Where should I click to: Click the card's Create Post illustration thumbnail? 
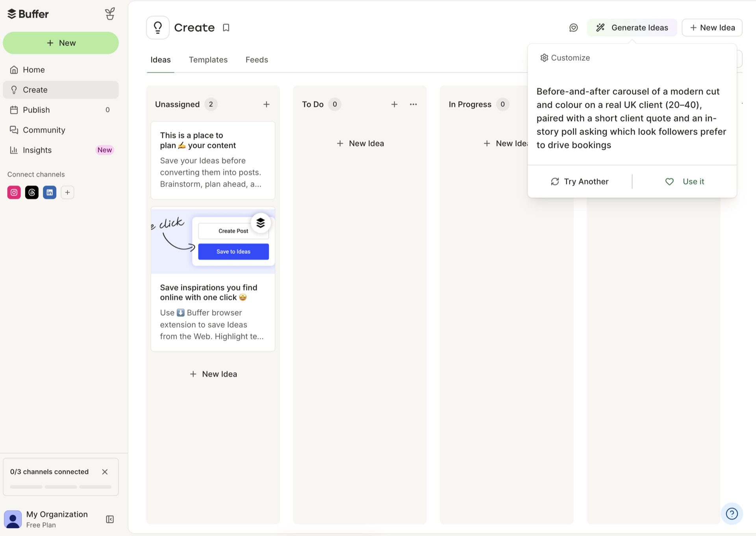213,241
